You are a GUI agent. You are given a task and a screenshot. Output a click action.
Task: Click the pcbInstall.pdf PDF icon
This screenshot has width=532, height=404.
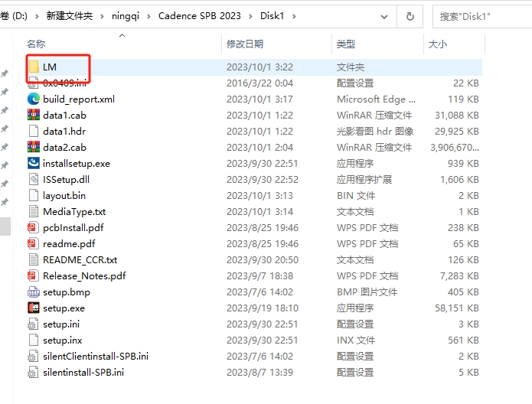click(x=32, y=227)
